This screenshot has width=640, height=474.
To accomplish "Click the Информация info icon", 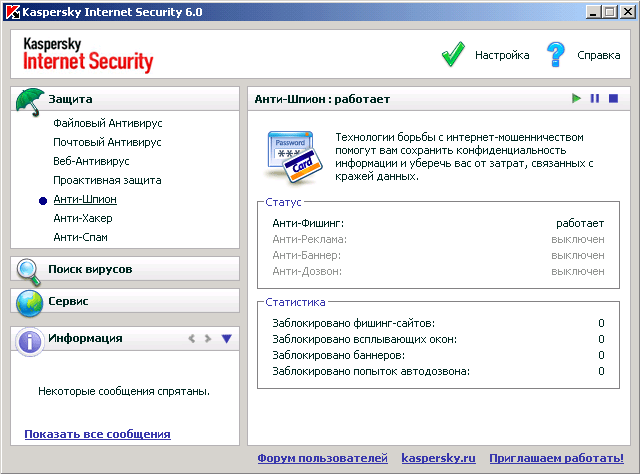I will [29, 339].
